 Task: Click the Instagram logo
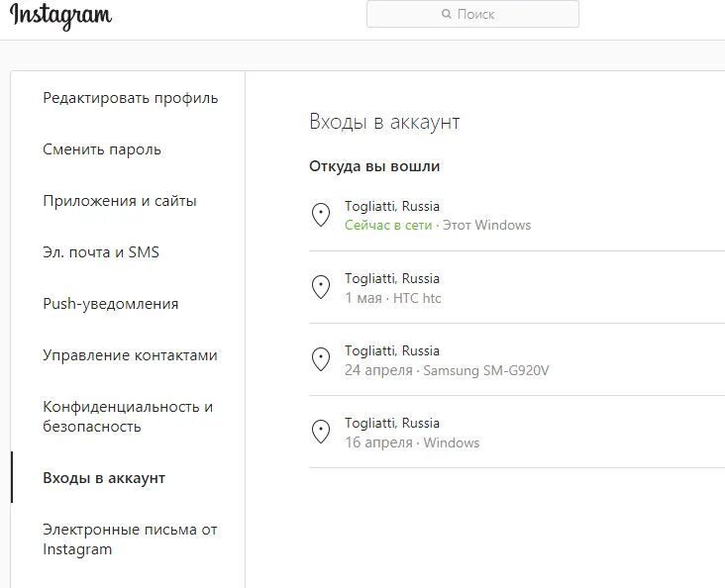(60, 16)
